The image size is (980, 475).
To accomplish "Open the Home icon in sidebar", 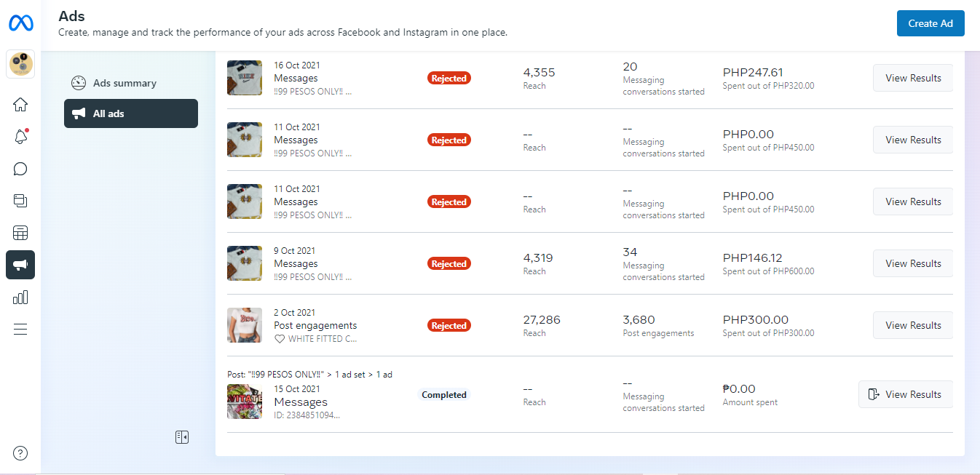I will [20, 105].
